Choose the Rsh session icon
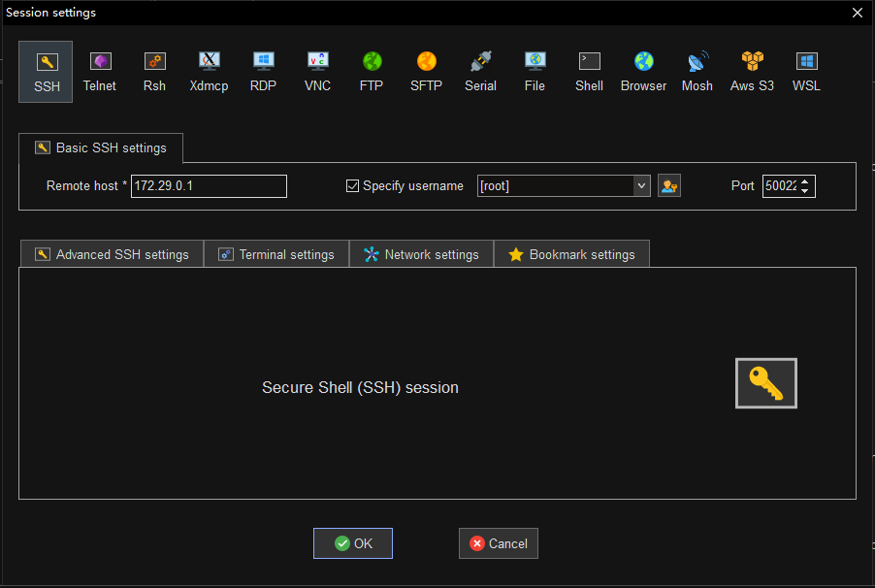 tap(154, 72)
